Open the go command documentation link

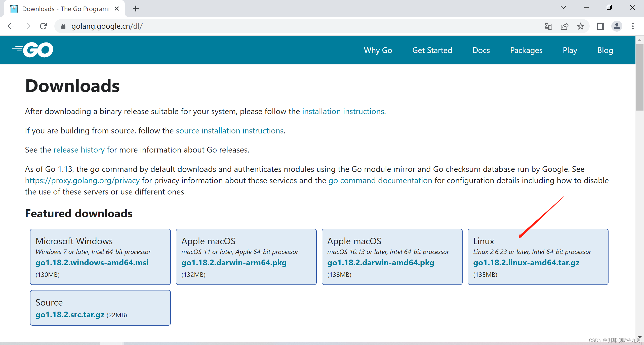click(x=380, y=180)
